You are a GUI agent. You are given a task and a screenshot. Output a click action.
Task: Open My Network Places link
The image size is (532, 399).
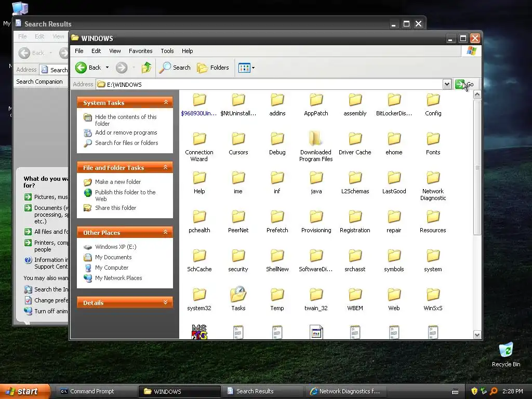click(x=118, y=278)
